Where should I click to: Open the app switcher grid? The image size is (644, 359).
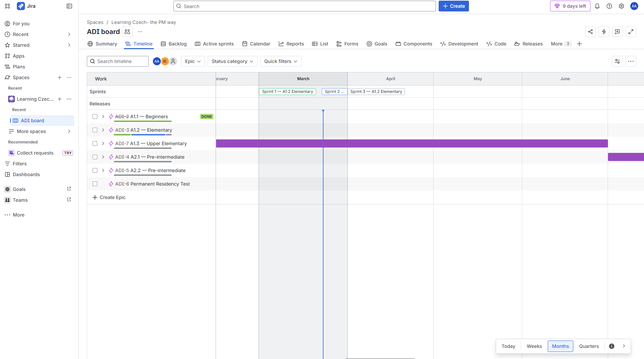7,6
